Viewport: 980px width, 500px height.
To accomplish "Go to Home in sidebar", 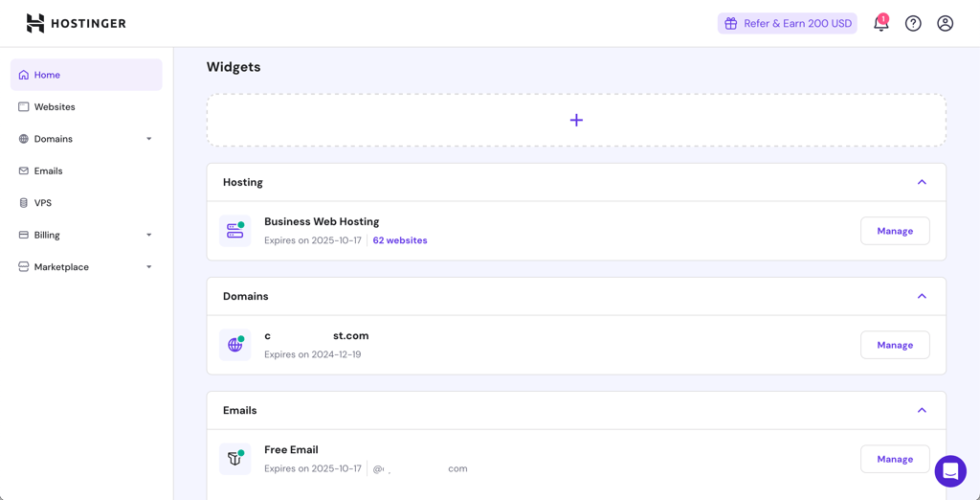I will (x=86, y=75).
